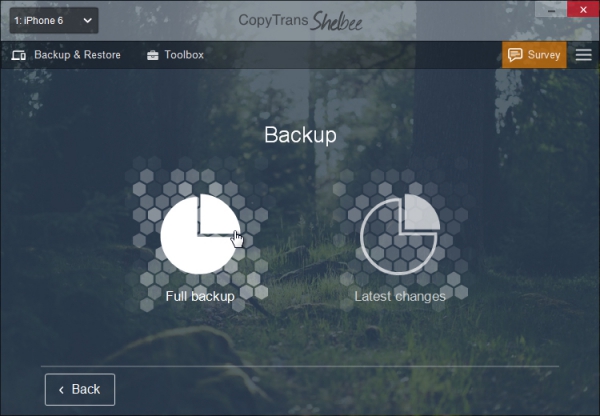Go back with the Back button
The width and height of the screenshot is (600, 416).
pos(80,390)
